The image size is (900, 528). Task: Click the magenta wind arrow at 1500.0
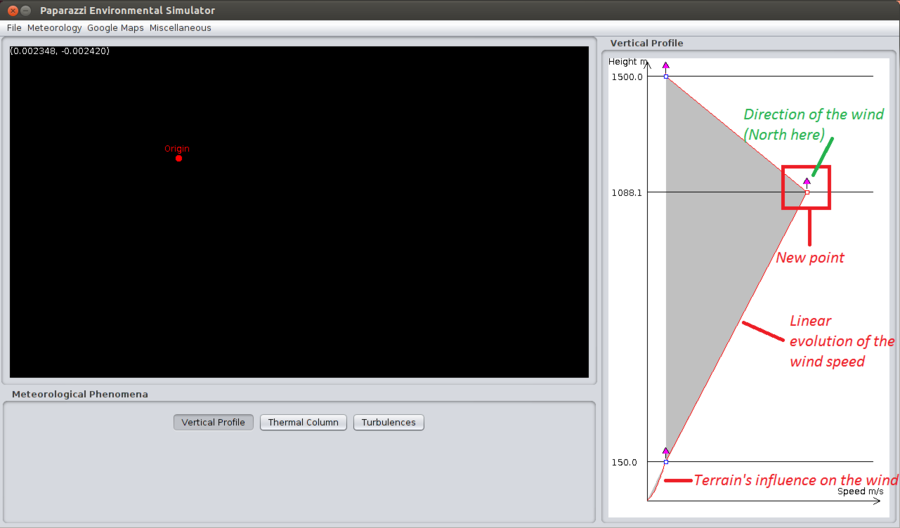tap(666, 67)
